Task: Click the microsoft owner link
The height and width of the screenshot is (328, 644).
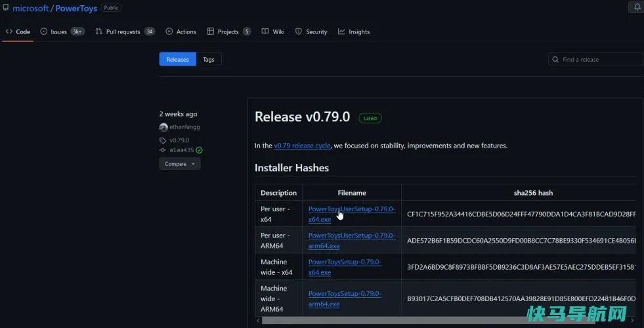Action: point(30,9)
